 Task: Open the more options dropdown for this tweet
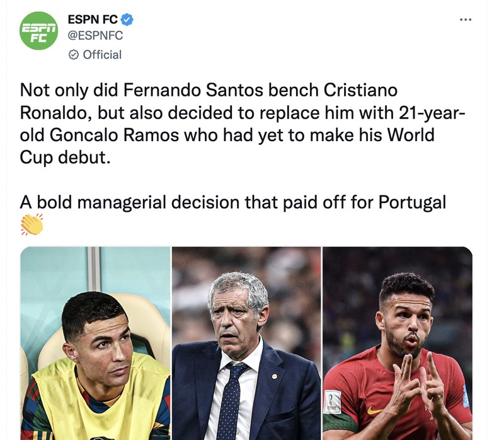click(465, 20)
